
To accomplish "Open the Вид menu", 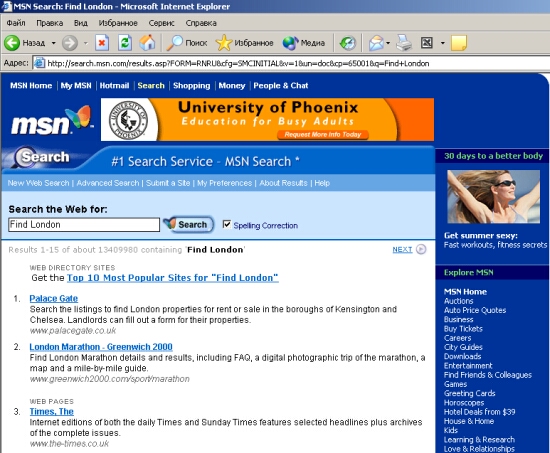I will point(81,23).
